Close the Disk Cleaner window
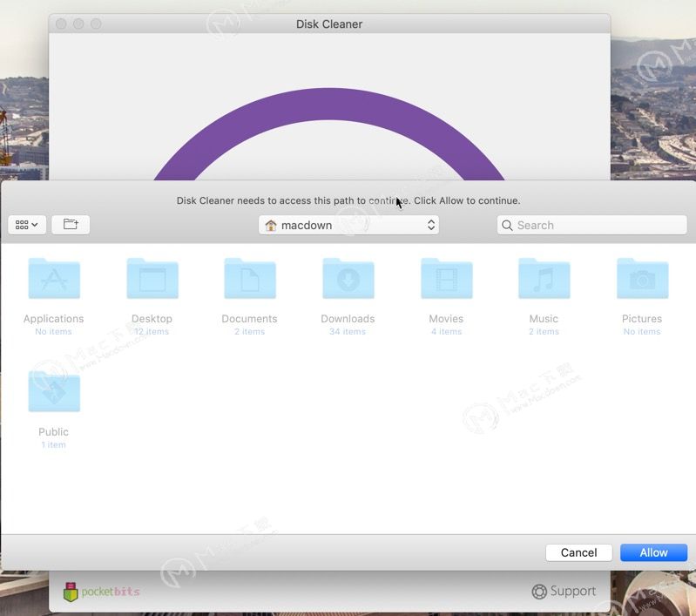This screenshot has height=616, width=696. pos(61,24)
